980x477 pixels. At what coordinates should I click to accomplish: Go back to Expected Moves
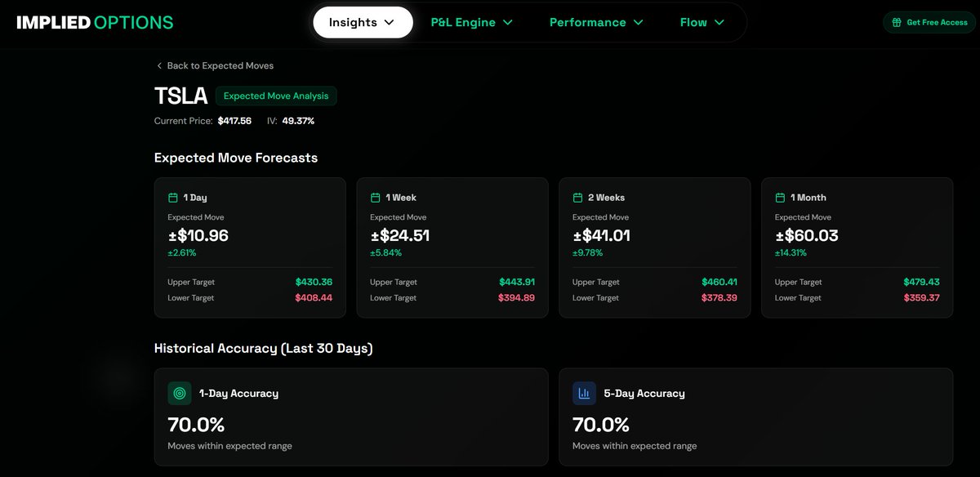215,65
